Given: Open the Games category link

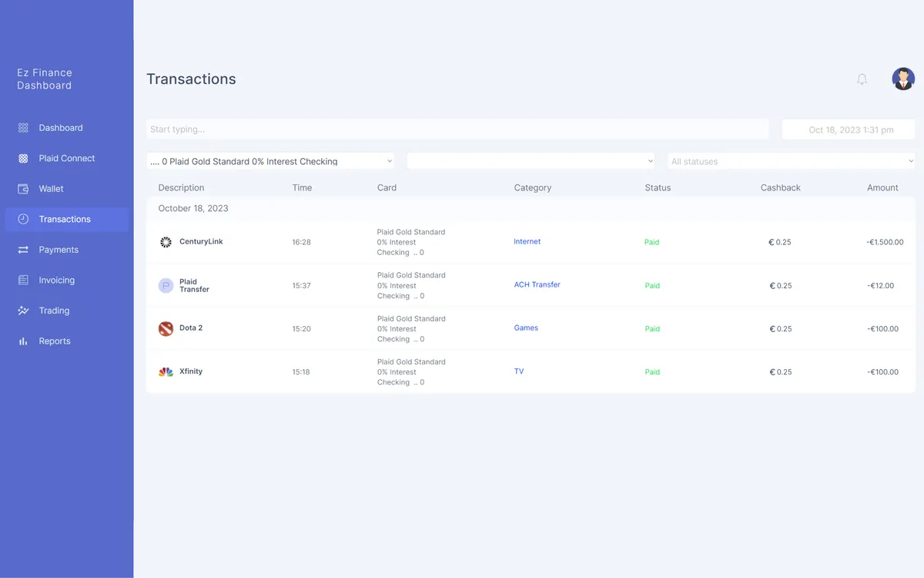Looking at the screenshot, I should coord(526,328).
